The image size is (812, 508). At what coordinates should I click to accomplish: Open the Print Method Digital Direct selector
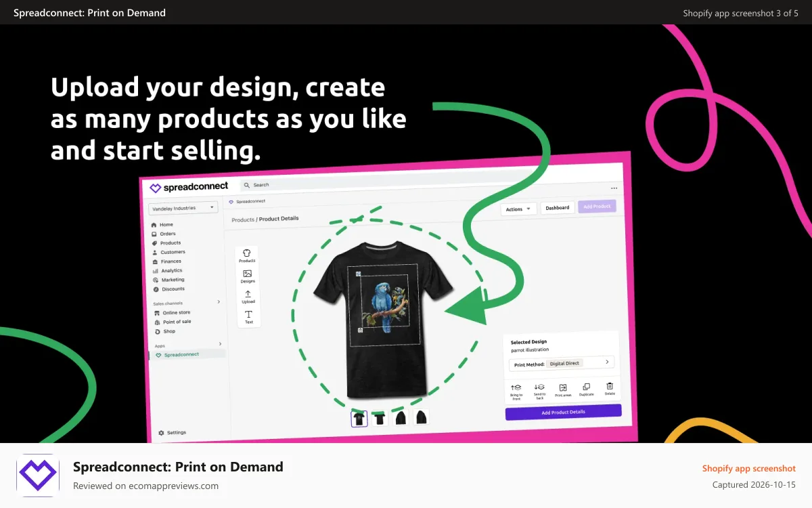click(x=562, y=362)
